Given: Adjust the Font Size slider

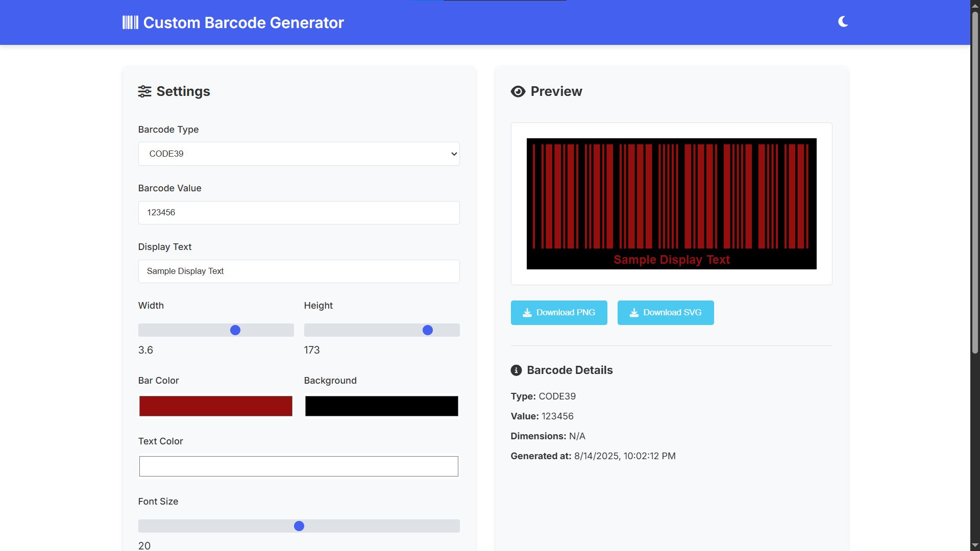Looking at the screenshot, I should (299, 526).
